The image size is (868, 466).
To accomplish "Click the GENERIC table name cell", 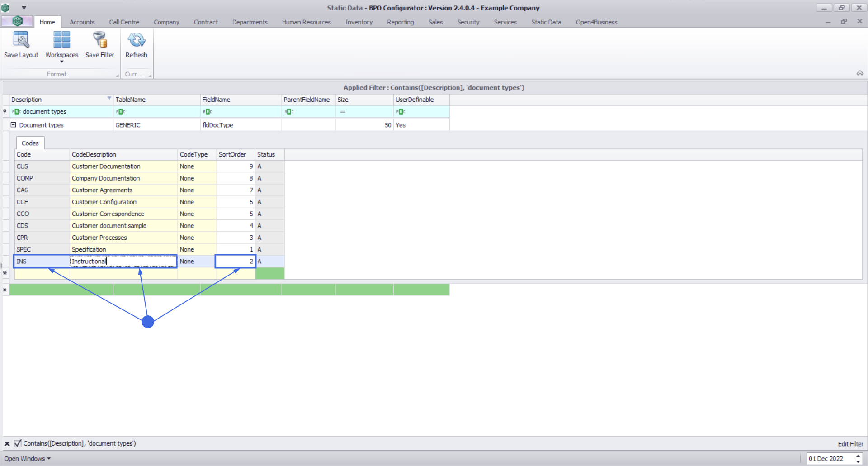I will 156,125.
